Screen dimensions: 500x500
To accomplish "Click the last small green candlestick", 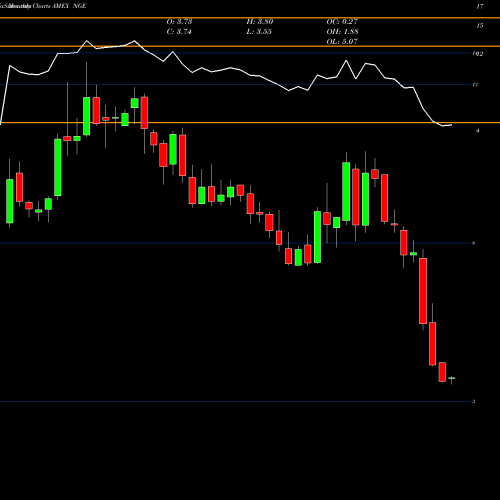I will click(x=452, y=379).
